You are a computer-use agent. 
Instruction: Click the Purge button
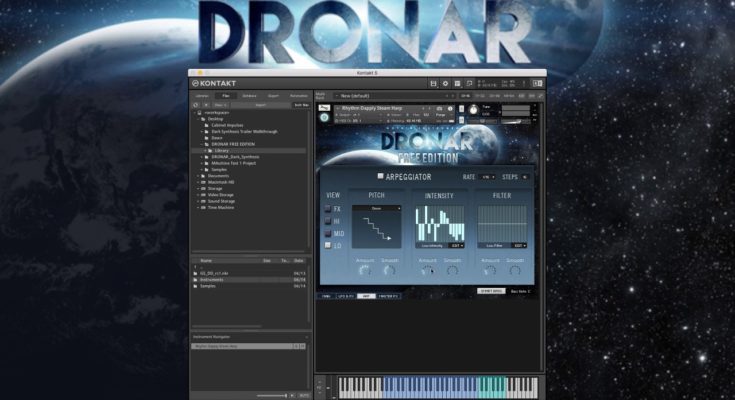point(439,114)
